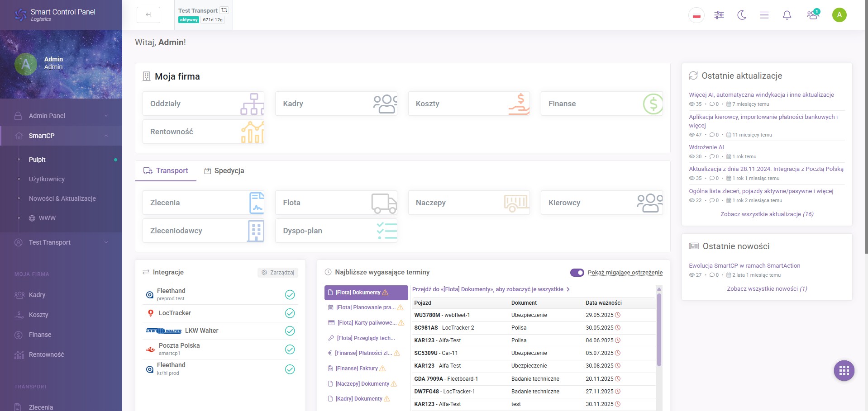The height and width of the screenshot is (411, 868).
Task: Open notifications bell icon
Action: [787, 15]
